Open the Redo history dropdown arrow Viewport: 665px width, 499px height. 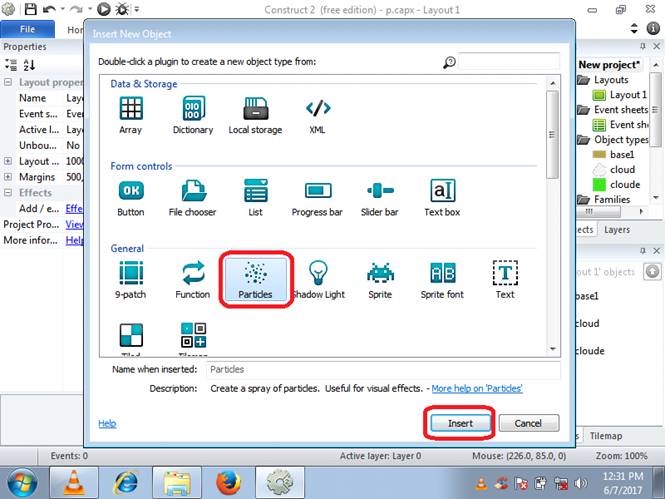(90, 9)
